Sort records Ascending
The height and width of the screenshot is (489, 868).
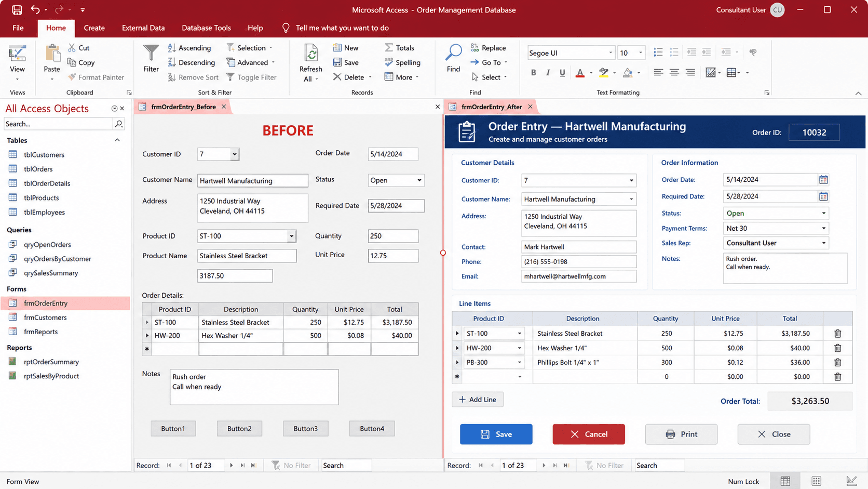click(x=189, y=48)
